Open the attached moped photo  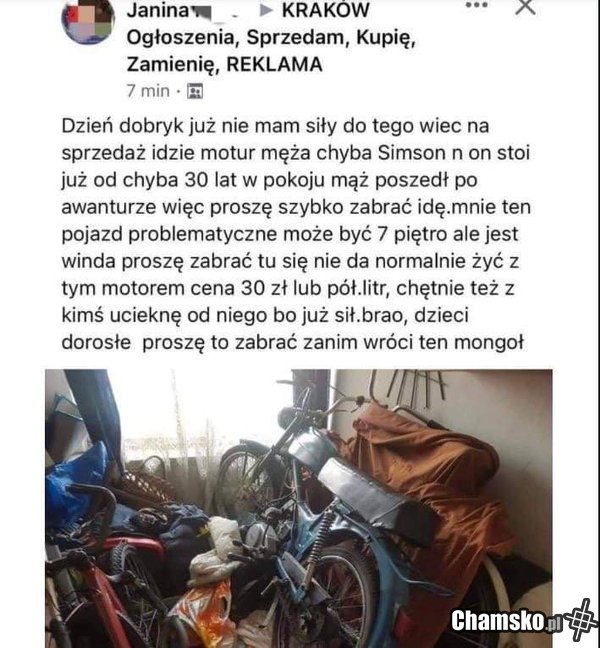coord(298,508)
